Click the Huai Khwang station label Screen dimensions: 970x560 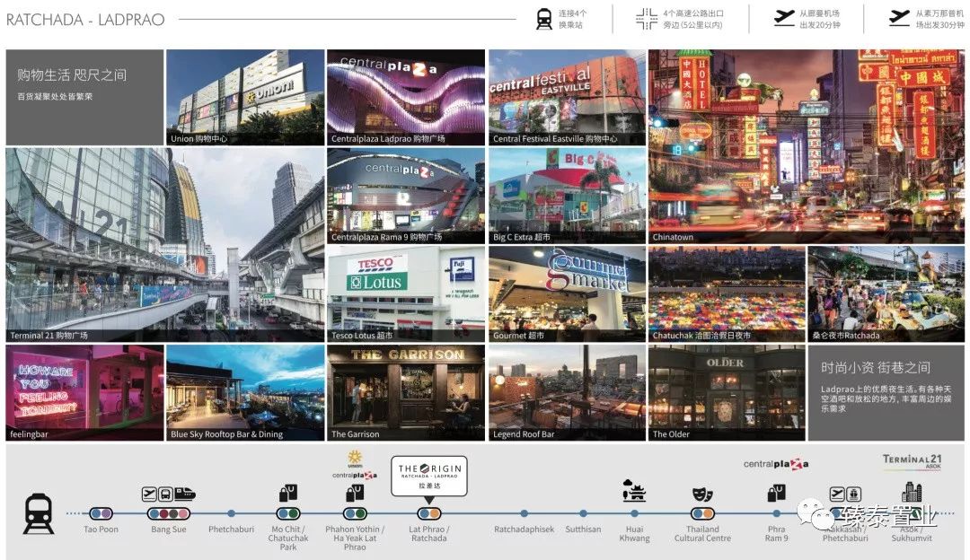tap(634, 533)
